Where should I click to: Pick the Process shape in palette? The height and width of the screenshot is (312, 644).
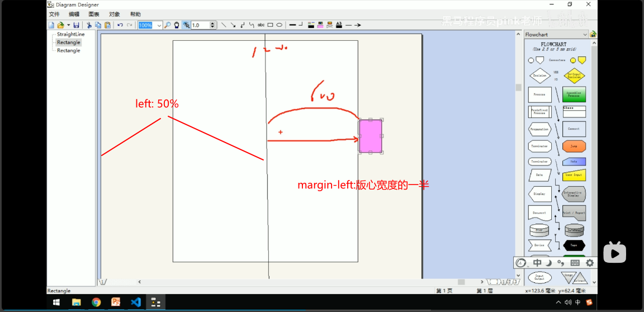tap(539, 94)
